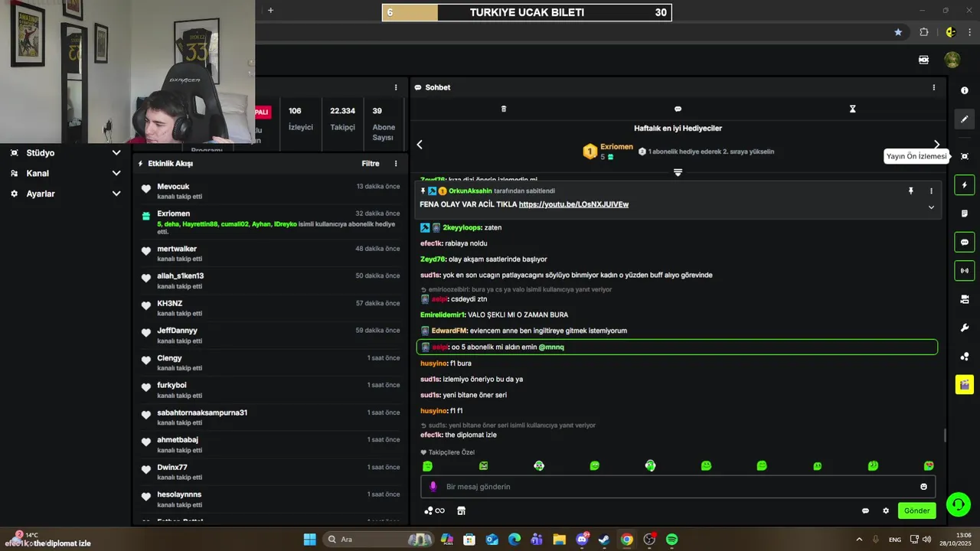Open new browser tab with plus button
Screen dimensions: 980x551
[270, 11]
